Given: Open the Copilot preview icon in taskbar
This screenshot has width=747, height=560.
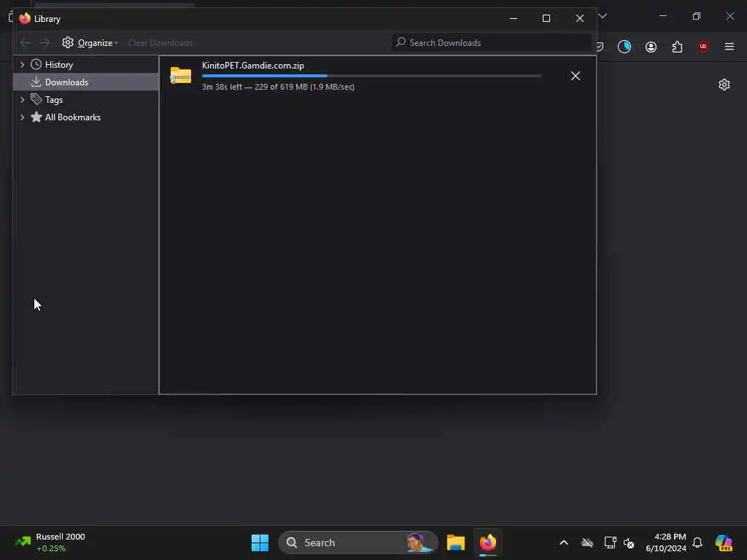Looking at the screenshot, I should click(724, 542).
